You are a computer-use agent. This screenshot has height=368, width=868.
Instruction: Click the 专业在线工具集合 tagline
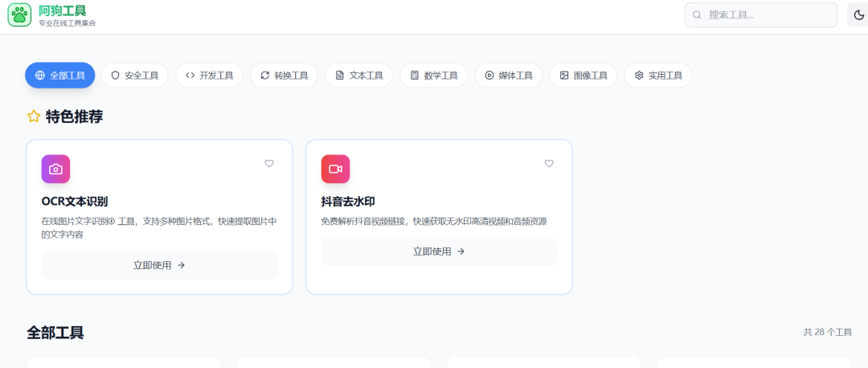pyautogui.click(x=67, y=23)
